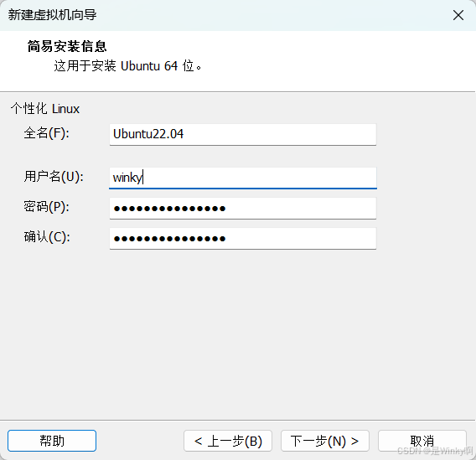Click the 个性化 Linux group label
Image resolution: width=476 pixels, height=460 pixels.
45,109
